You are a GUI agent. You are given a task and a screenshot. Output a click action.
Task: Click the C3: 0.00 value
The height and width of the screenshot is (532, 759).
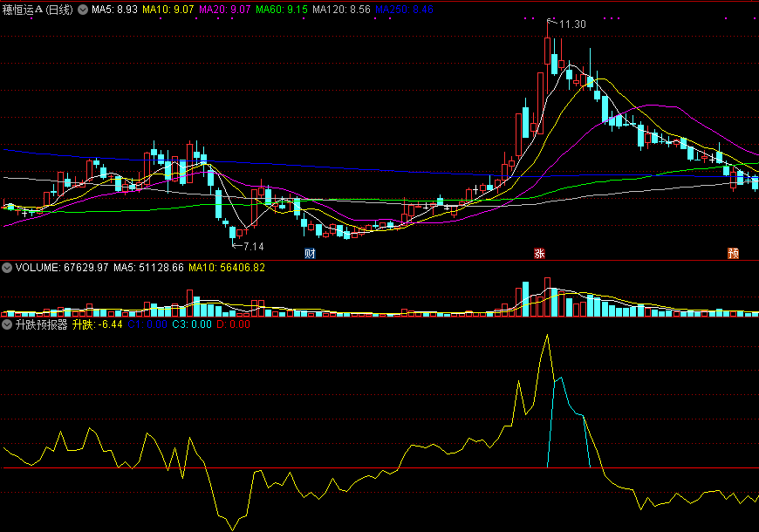192,324
